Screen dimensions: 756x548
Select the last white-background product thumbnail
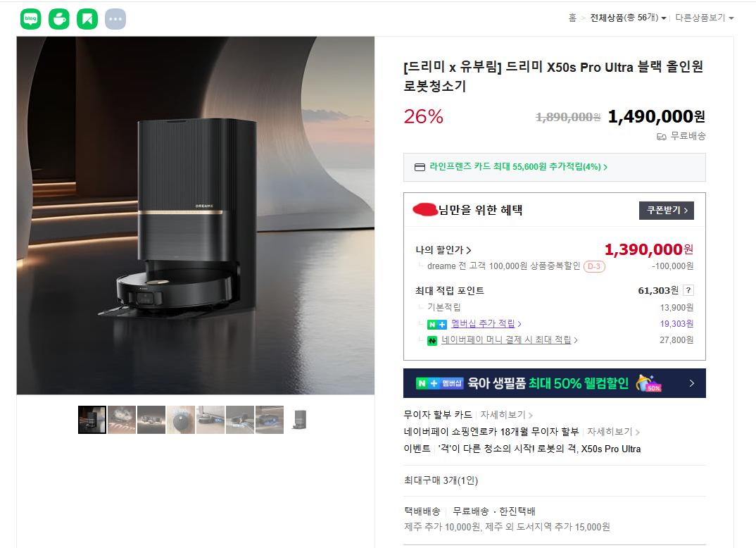pos(299,420)
